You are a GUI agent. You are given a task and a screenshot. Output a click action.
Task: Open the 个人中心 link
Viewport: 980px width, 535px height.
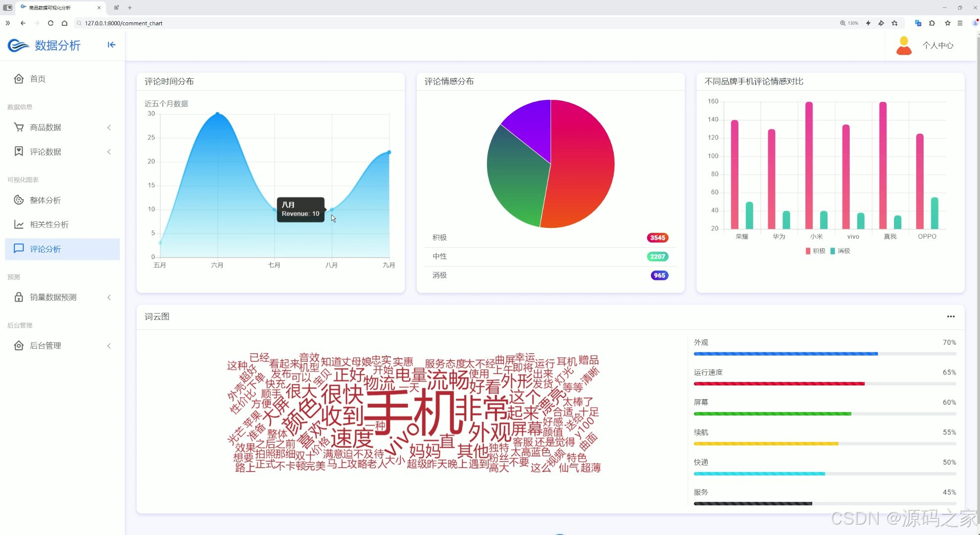pos(937,46)
